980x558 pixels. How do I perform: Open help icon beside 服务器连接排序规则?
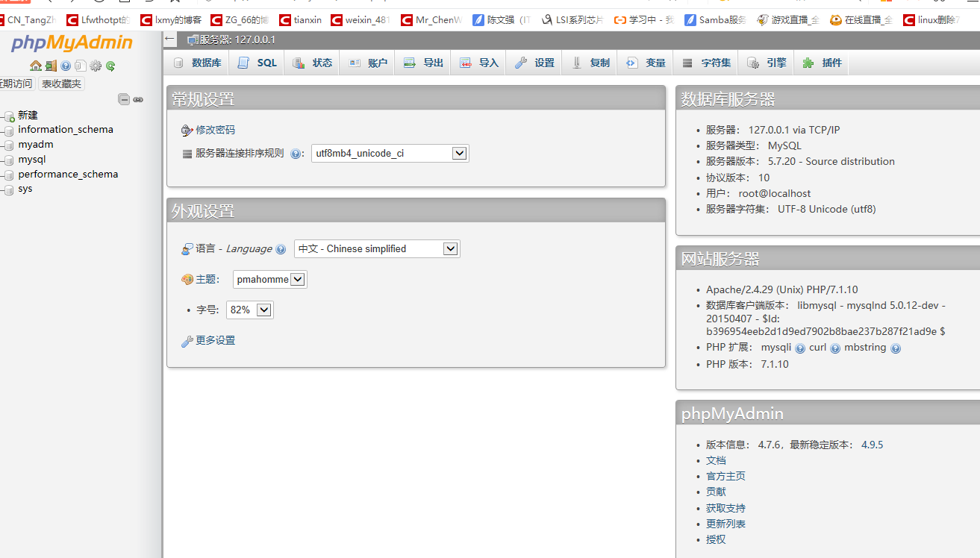[296, 154]
